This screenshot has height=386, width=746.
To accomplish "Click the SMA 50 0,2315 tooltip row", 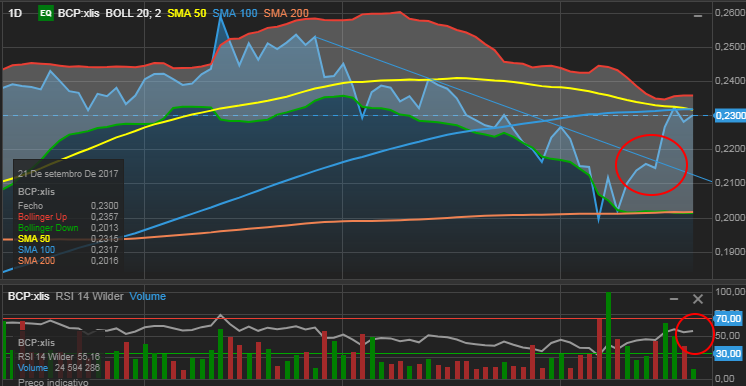I will click(x=68, y=239).
